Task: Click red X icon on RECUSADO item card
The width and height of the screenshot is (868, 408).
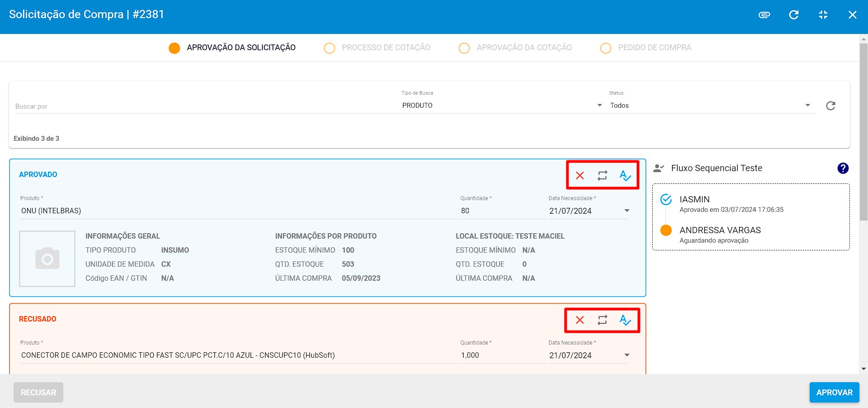Action: pos(579,320)
